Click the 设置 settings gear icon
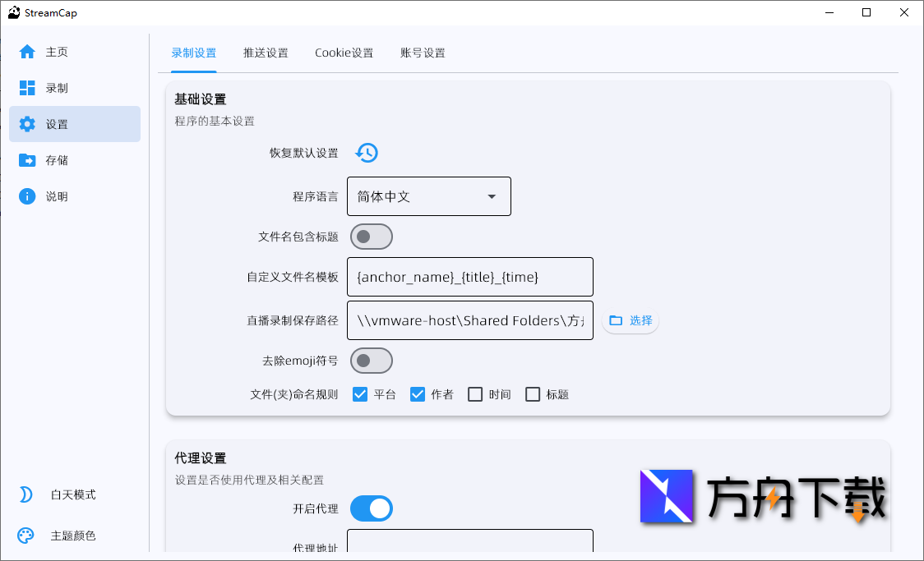Image resolution: width=924 pixels, height=561 pixels. (x=27, y=123)
